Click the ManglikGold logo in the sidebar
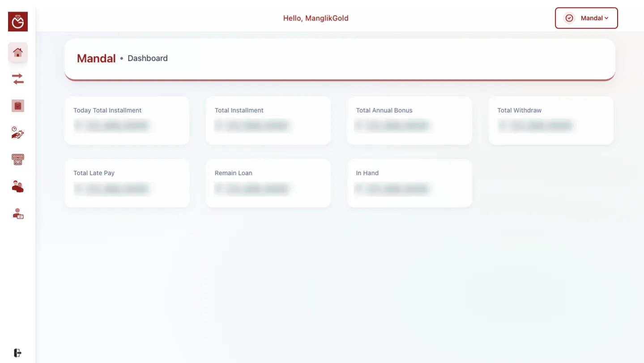The width and height of the screenshot is (644, 363). pos(18,22)
